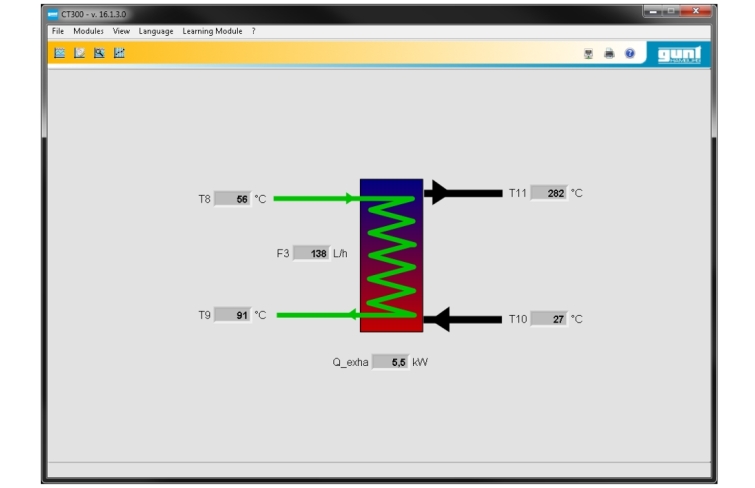Open the File menu
The height and width of the screenshot is (488, 755).
pos(58,31)
